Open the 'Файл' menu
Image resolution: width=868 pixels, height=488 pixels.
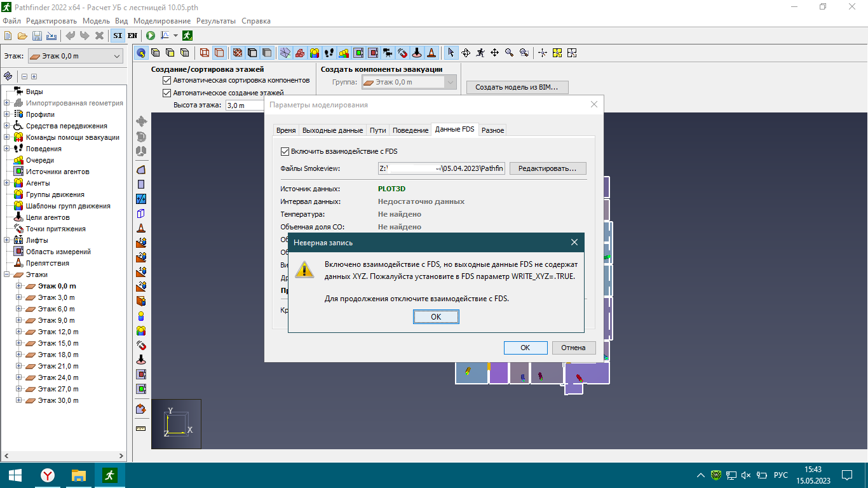click(x=11, y=21)
